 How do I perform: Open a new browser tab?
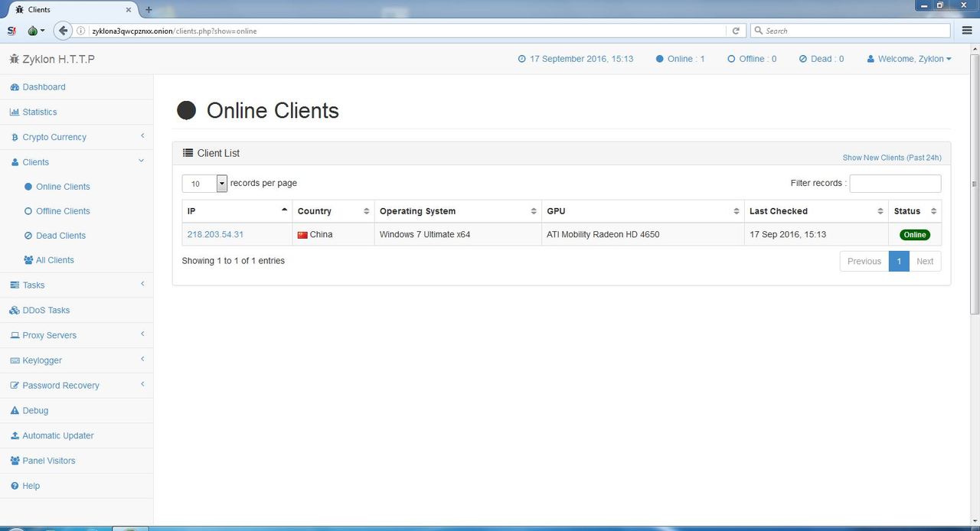[x=149, y=10]
